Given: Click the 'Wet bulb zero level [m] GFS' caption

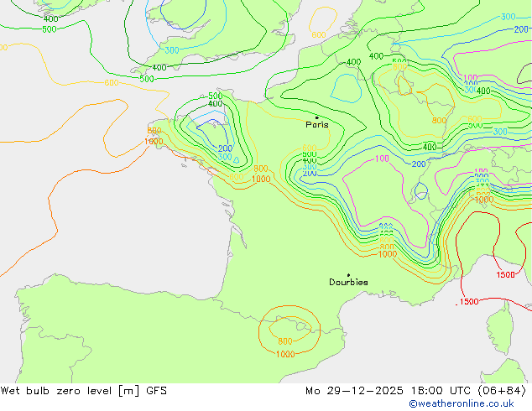Looking at the screenshot, I should coord(84,391).
